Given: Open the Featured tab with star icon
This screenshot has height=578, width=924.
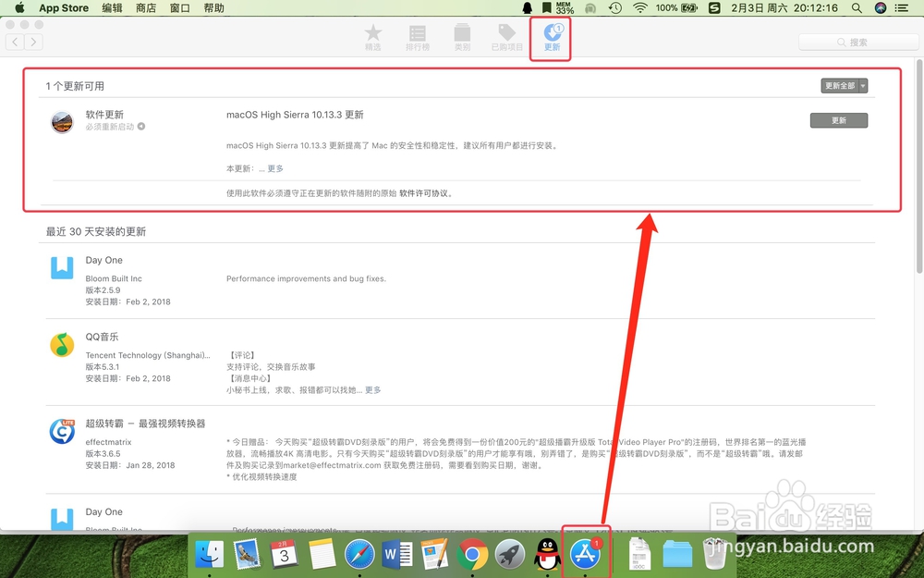Looking at the screenshot, I should pyautogui.click(x=372, y=38).
